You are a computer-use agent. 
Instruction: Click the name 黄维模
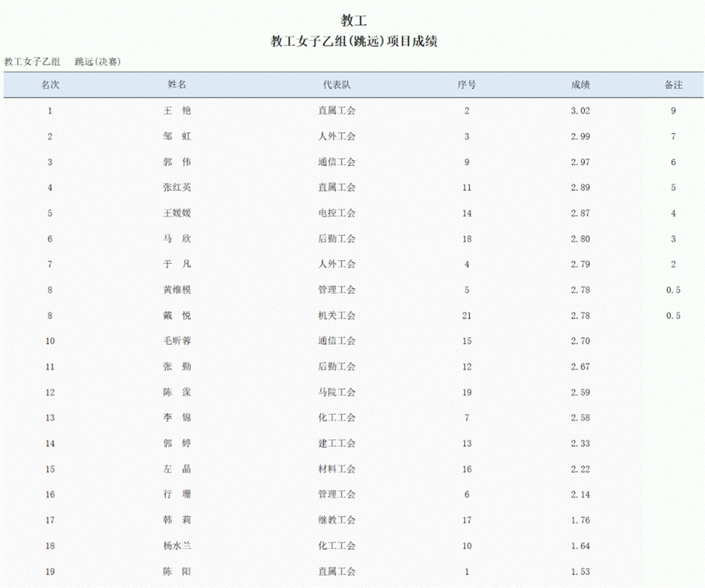point(176,290)
